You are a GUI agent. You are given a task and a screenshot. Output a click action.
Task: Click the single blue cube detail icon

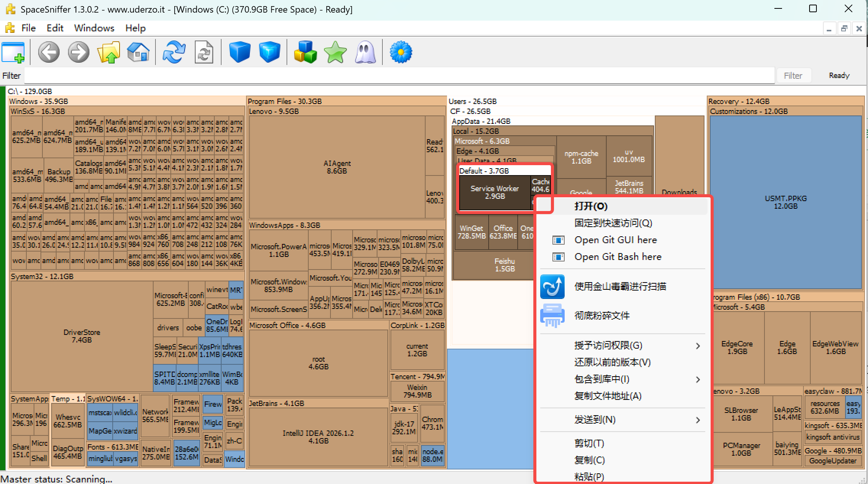(x=240, y=52)
